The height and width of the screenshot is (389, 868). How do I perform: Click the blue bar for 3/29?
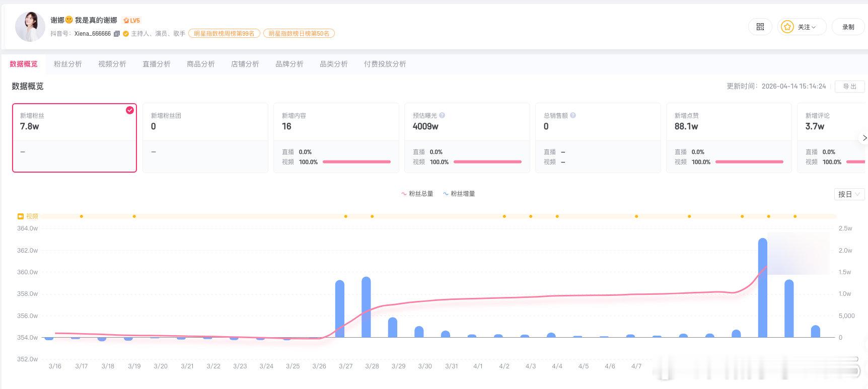click(393, 327)
